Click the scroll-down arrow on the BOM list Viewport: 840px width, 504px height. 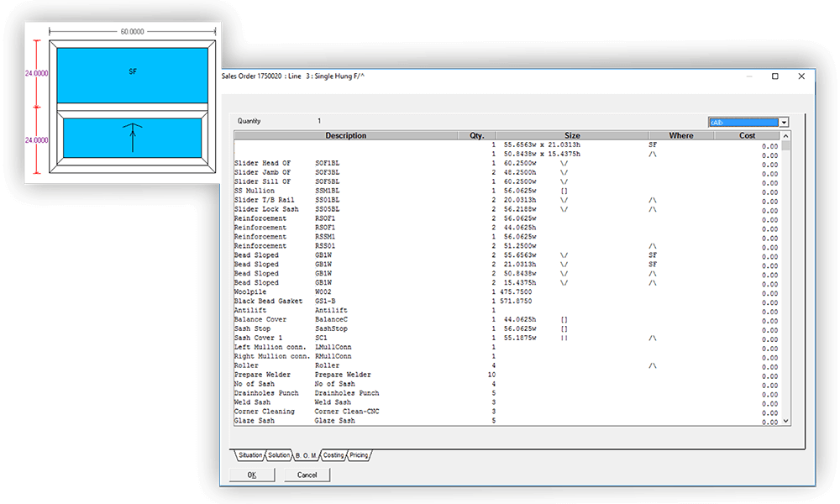coord(785,422)
